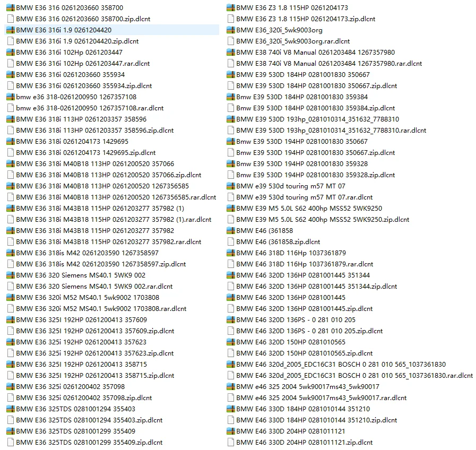Click file icon of BMW E36 325TDS 0281001299 355409.zip.dlcnt
Viewport: 476px width, 450px height.
click(10, 443)
